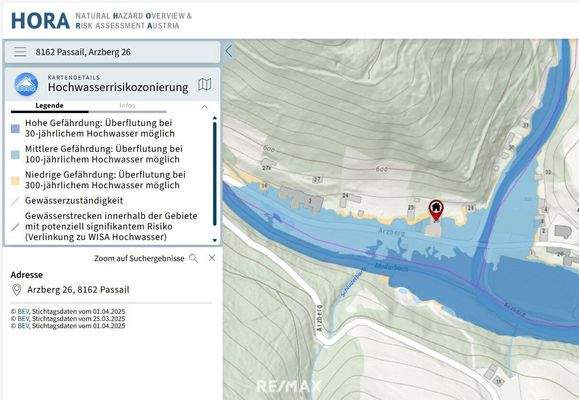Click the Hohe Gefährdung dark blue swatch
Screen dimensions: 579x400
point(15,129)
